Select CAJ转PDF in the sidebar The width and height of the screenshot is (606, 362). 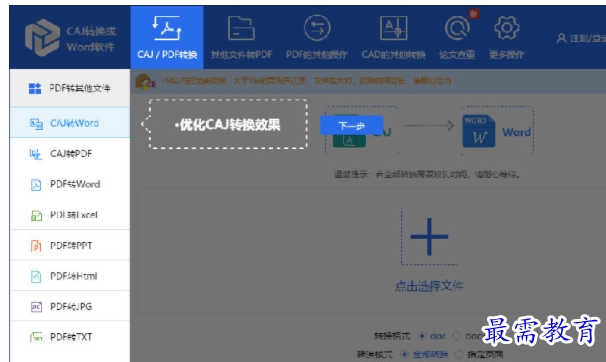[x=70, y=154]
